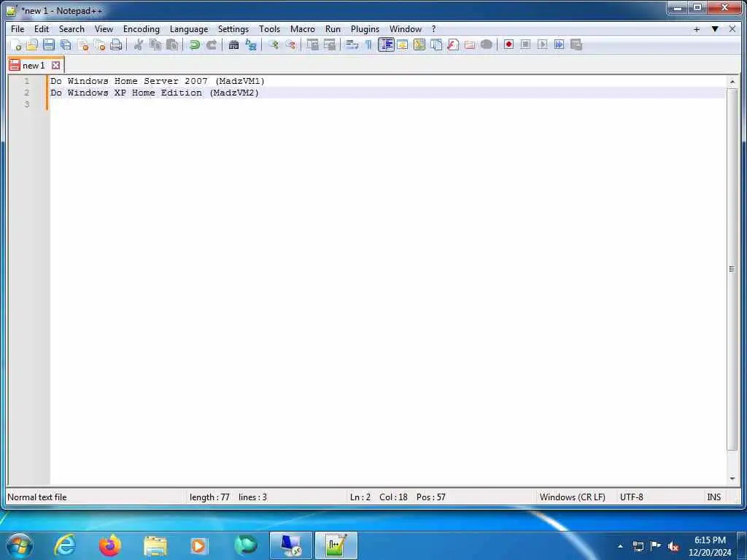Click the Zoom Out toolbar icon

290,44
